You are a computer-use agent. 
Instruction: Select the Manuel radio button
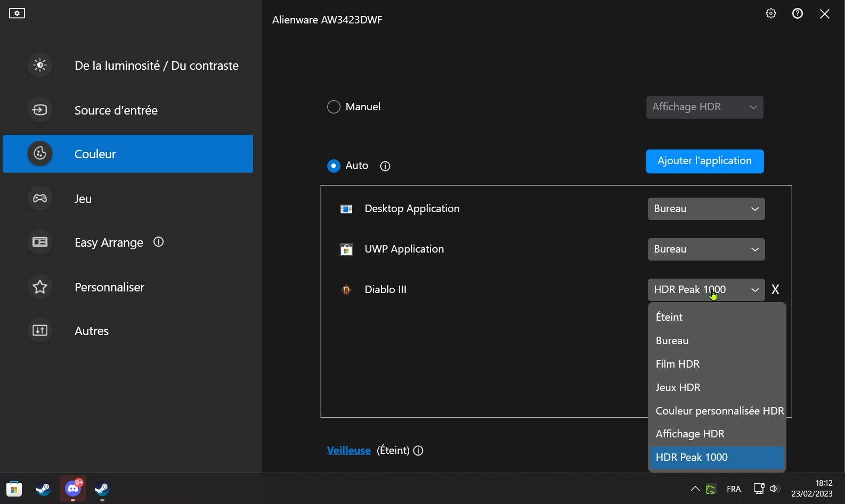334,107
